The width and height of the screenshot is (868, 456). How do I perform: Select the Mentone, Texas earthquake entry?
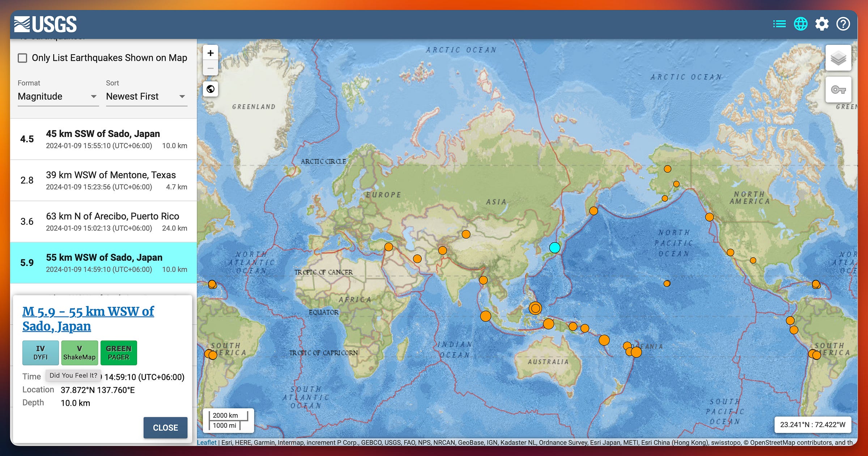click(103, 180)
